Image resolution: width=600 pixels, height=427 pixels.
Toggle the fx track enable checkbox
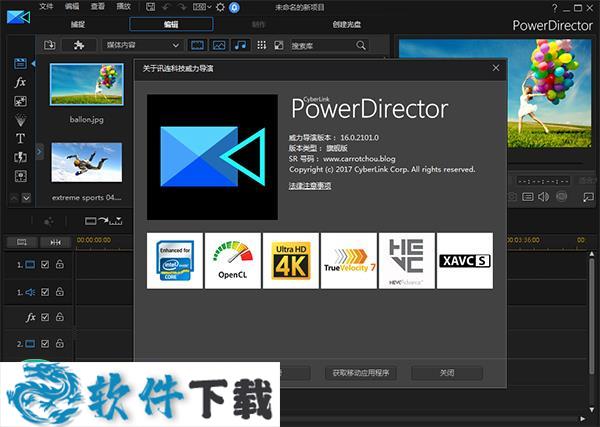[x=45, y=317]
